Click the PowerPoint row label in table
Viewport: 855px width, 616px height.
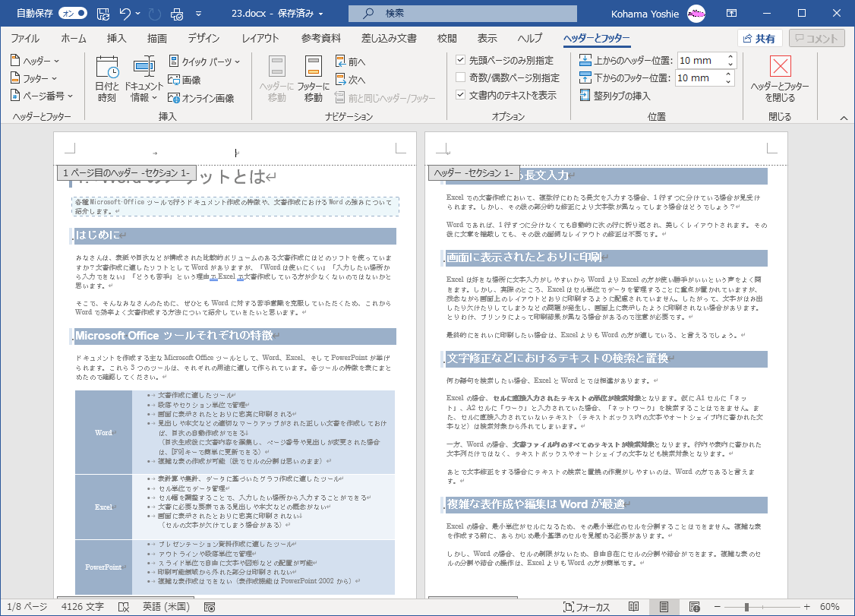point(103,567)
